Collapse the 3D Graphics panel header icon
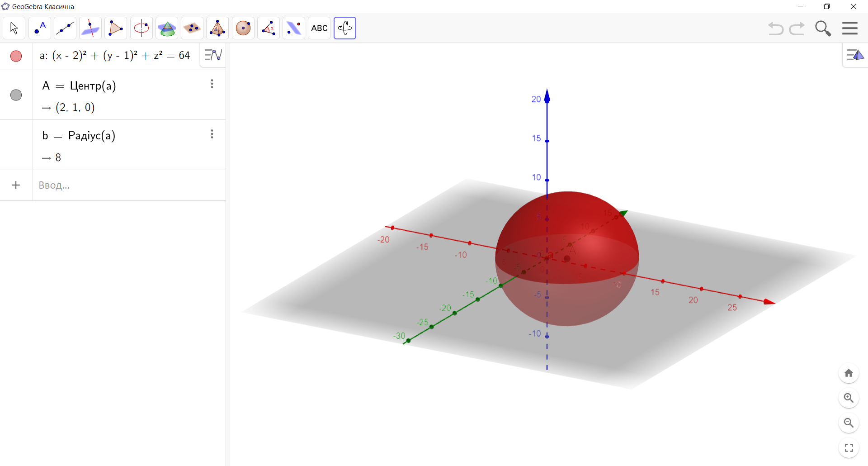 [855, 55]
